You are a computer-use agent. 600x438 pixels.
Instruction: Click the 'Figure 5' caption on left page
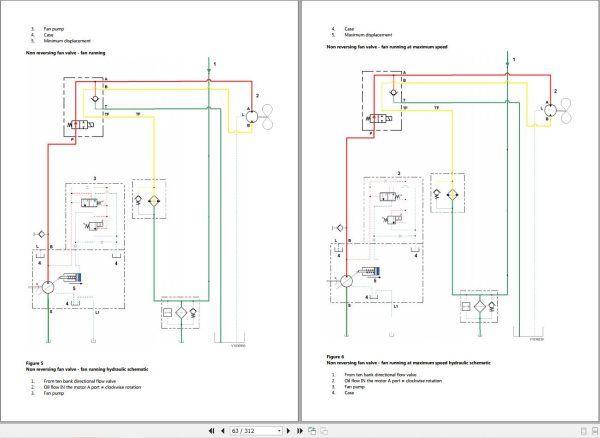(x=34, y=363)
